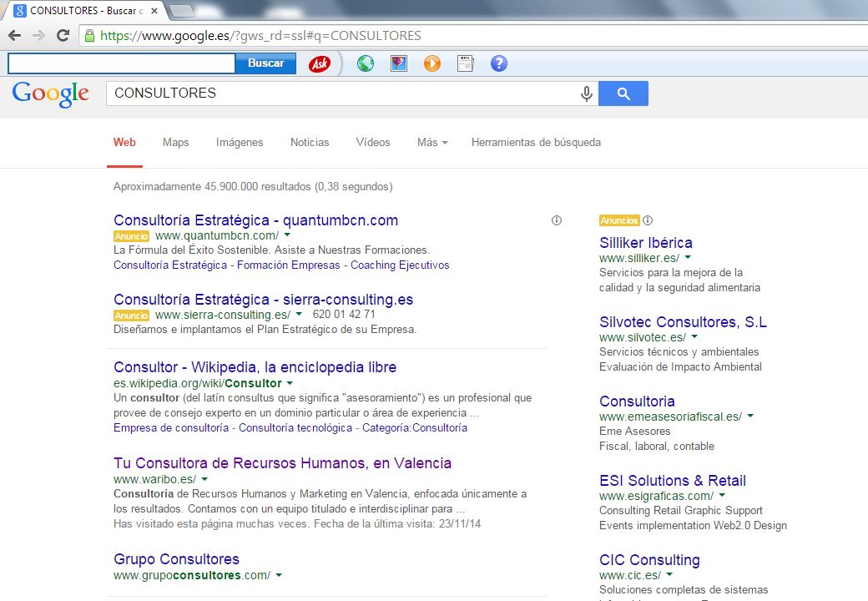
Task: Open Tu Consultora de Recursos Humanos link
Action: 282,463
